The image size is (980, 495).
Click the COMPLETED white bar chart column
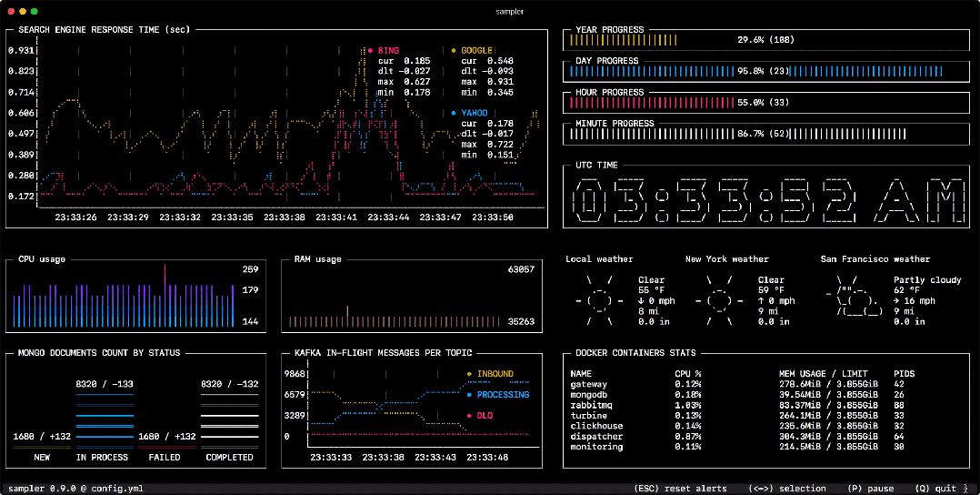(229, 420)
